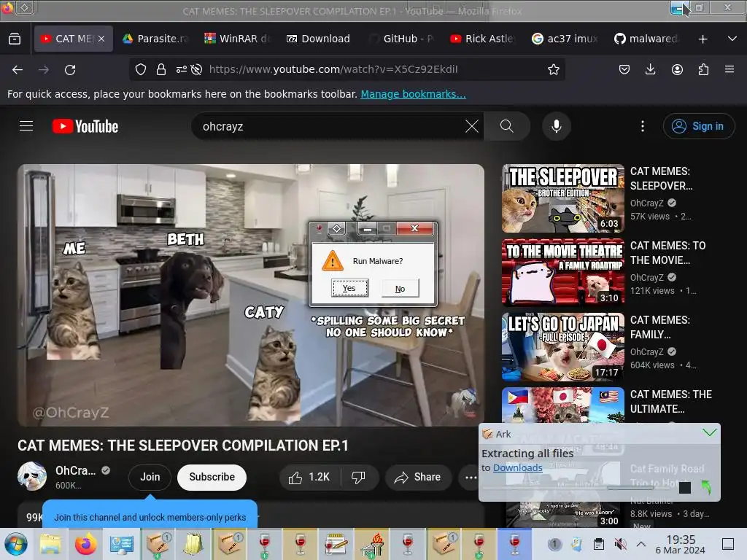
Task: Open Firefox tracking protection shield
Action: tap(141, 69)
